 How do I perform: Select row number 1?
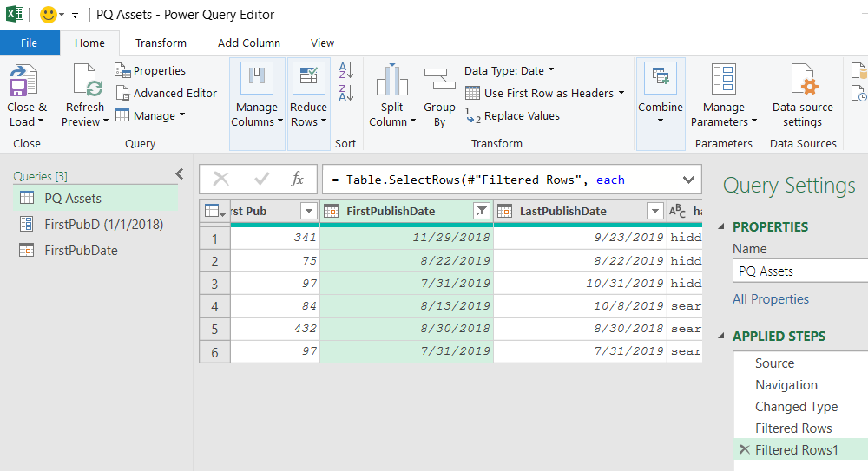214,239
